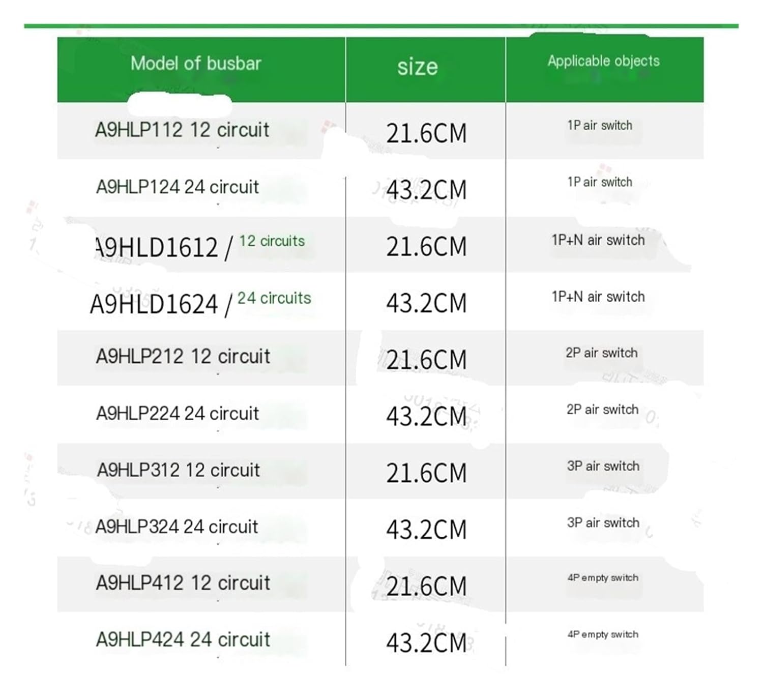The width and height of the screenshot is (763, 700).
Task: Click the A9HLD1624 model name
Action: 154,304
